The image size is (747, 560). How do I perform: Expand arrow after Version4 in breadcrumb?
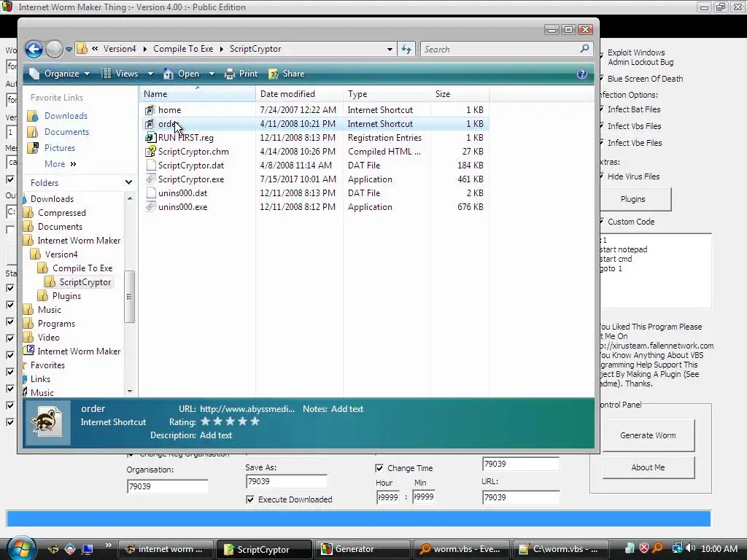(x=144, y=49)
